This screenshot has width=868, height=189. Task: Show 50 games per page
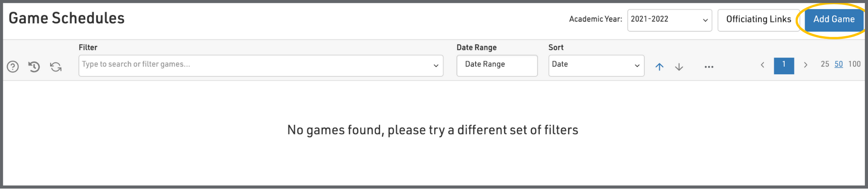point(838,64)
